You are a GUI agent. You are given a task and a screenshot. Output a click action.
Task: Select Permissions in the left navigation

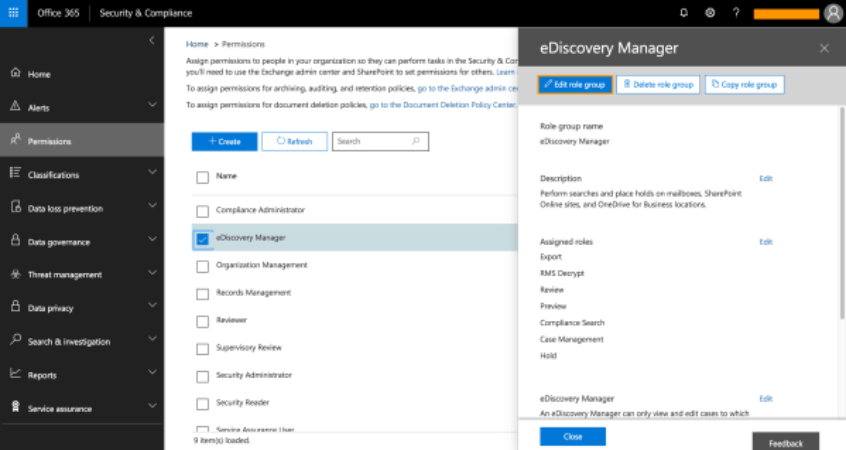50,141
